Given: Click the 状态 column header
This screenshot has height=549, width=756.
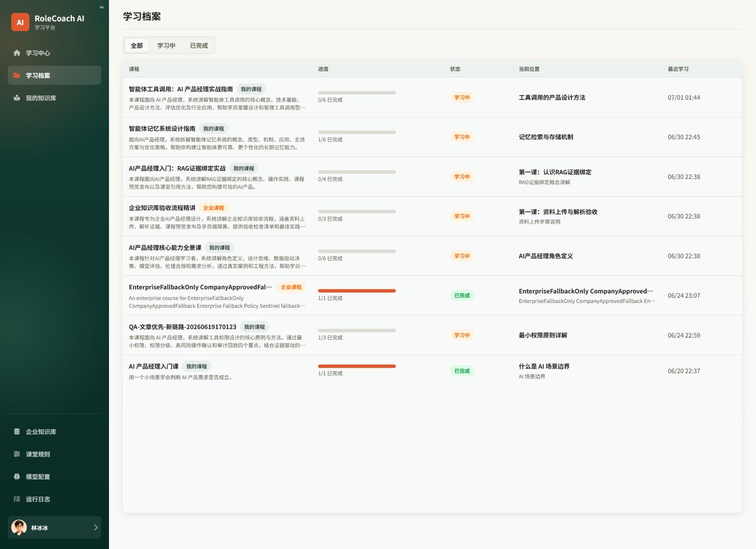Looking at the screenshot, I should [455, 69].
